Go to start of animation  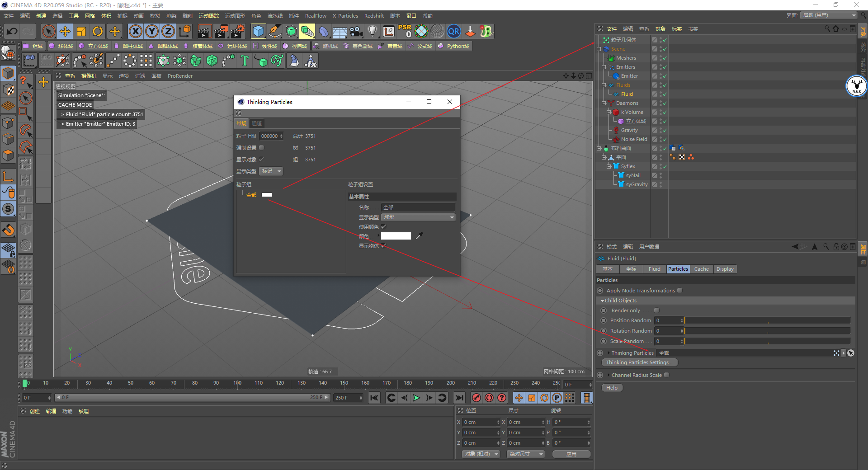(374, 398)
